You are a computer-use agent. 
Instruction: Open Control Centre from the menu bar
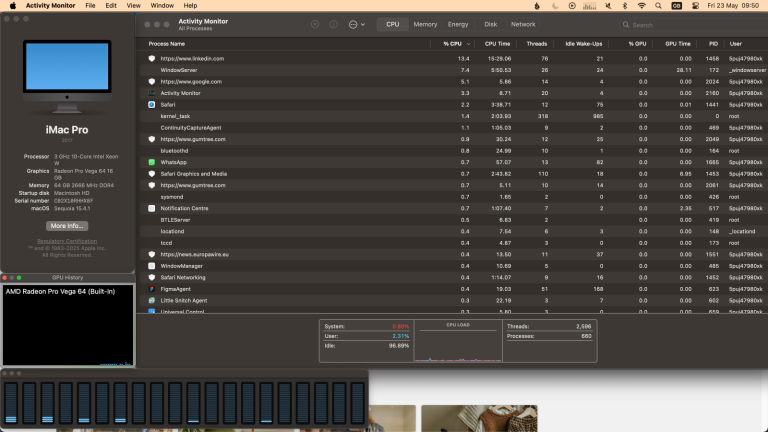tap(696, 5)
